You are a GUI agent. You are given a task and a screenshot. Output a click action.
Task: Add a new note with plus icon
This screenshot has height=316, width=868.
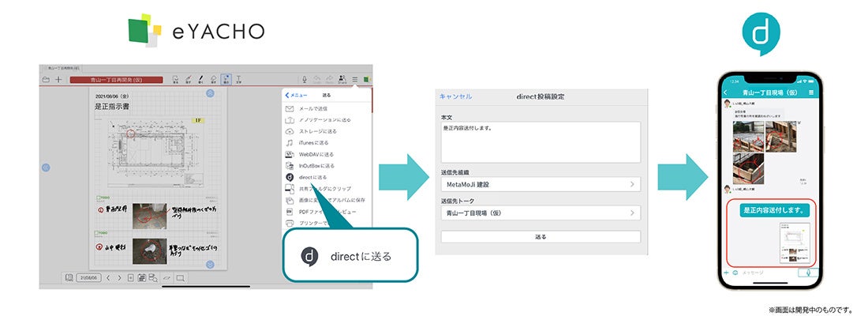pos(58,80)
